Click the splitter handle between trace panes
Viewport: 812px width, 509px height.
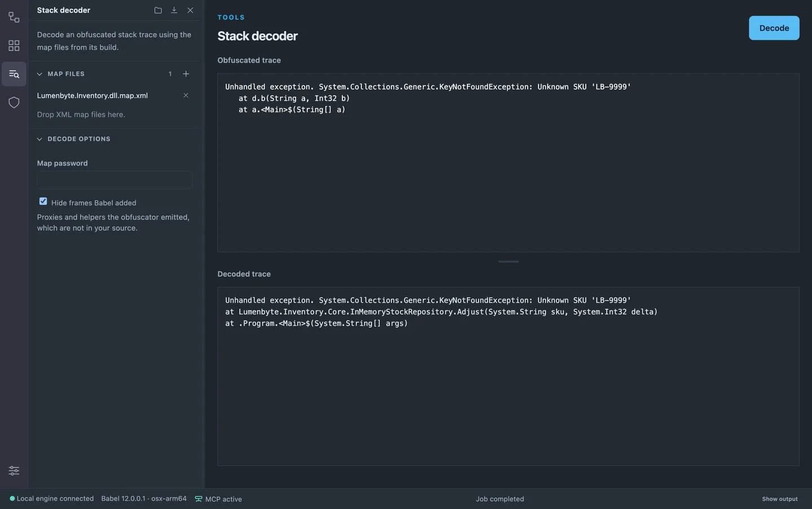tap(508, 262)
